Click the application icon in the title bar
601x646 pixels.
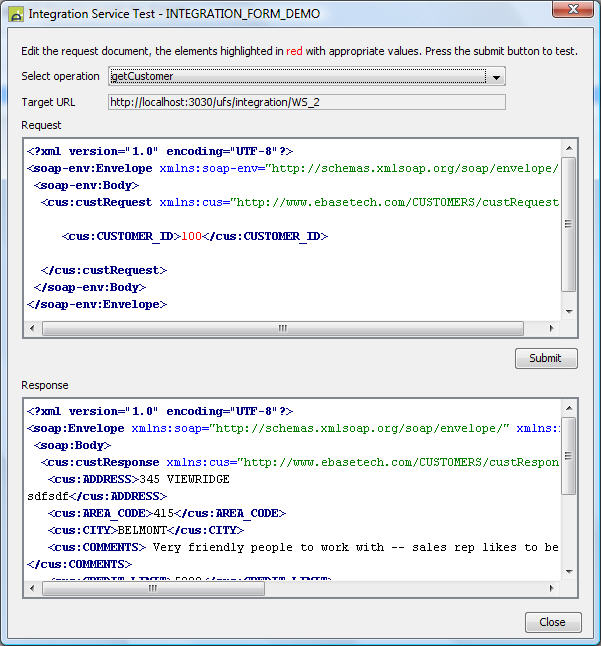(16, 15)
